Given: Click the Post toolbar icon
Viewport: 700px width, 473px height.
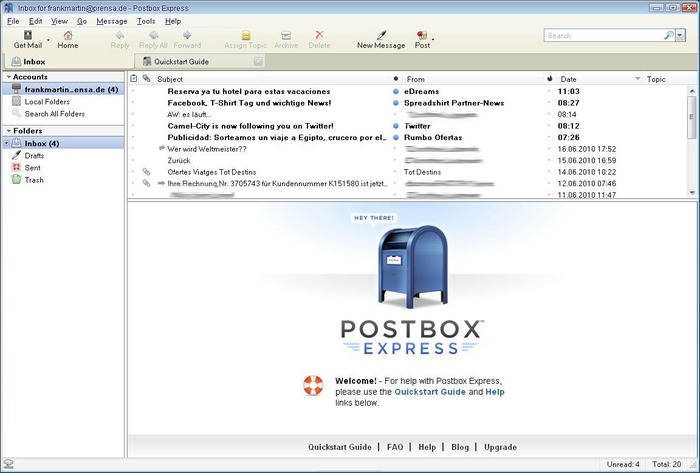Looking at the screenshot, I should click(422, 39).
